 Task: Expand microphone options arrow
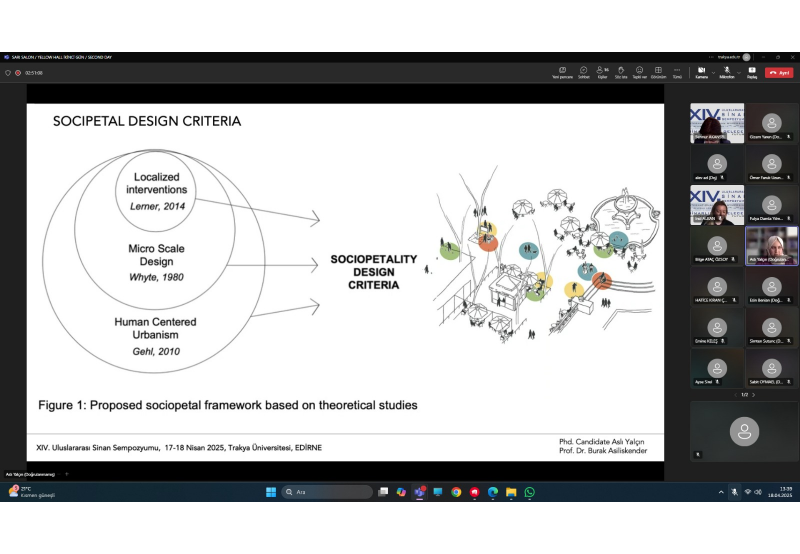[x=739, y=72]
